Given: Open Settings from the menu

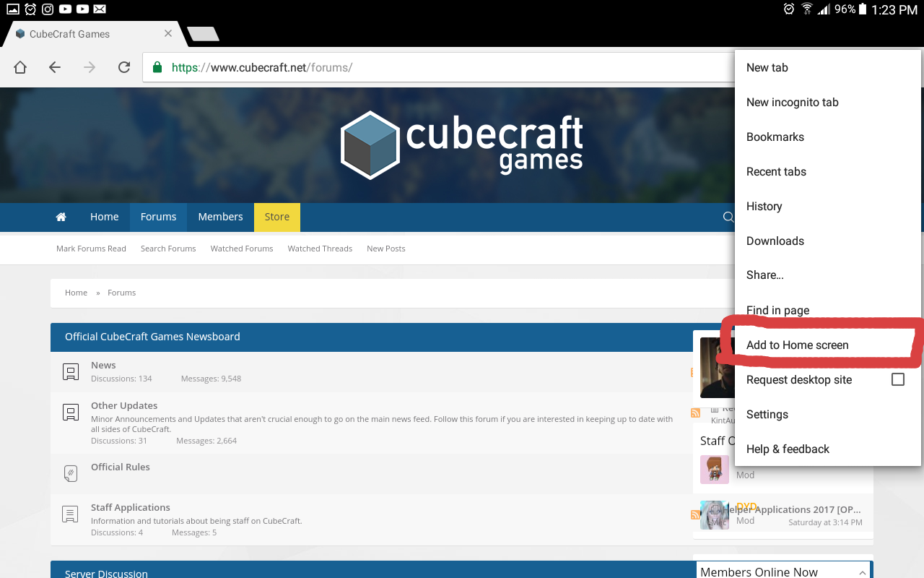Looking at the screenshot, I should pos(828,414).
